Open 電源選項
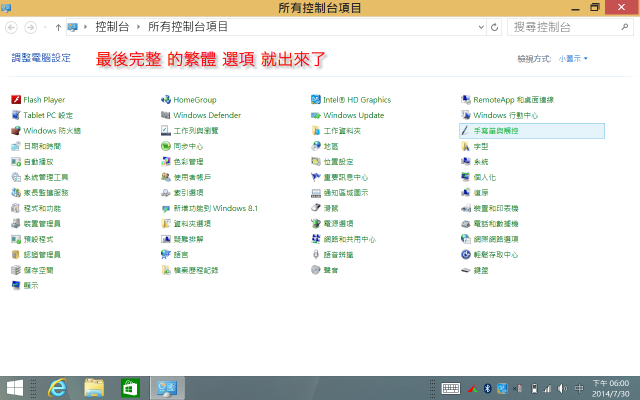The height and width of the screenshot is (400, 640). 332,224
